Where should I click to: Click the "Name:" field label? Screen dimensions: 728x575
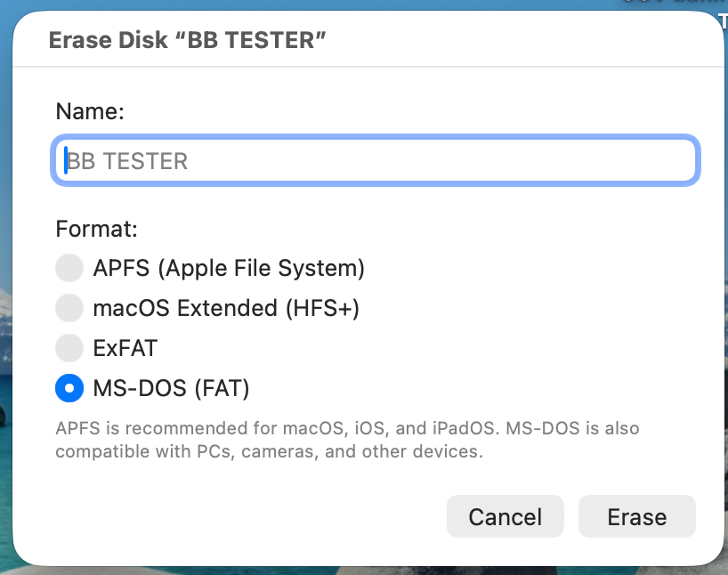(90, 111)
